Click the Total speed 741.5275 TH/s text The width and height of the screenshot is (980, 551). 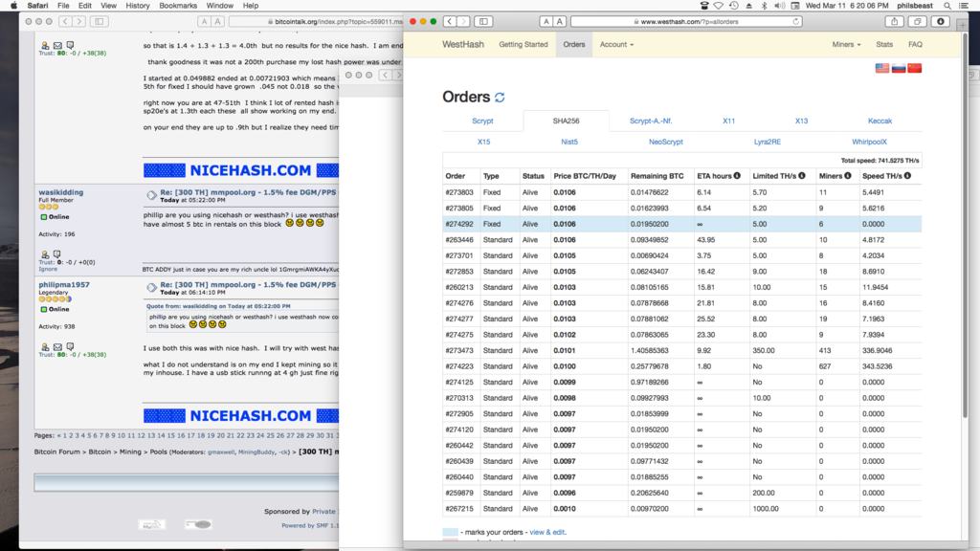pos(880,161)
